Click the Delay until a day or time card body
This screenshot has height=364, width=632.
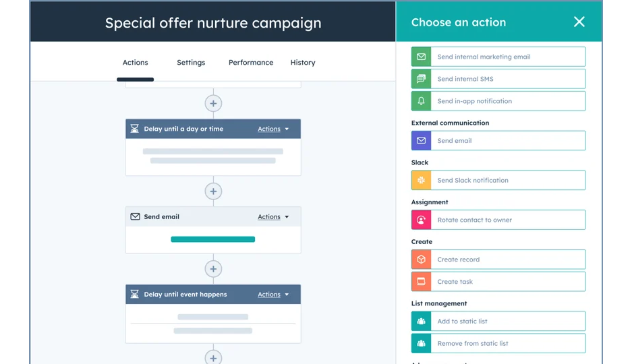point(213,156)
